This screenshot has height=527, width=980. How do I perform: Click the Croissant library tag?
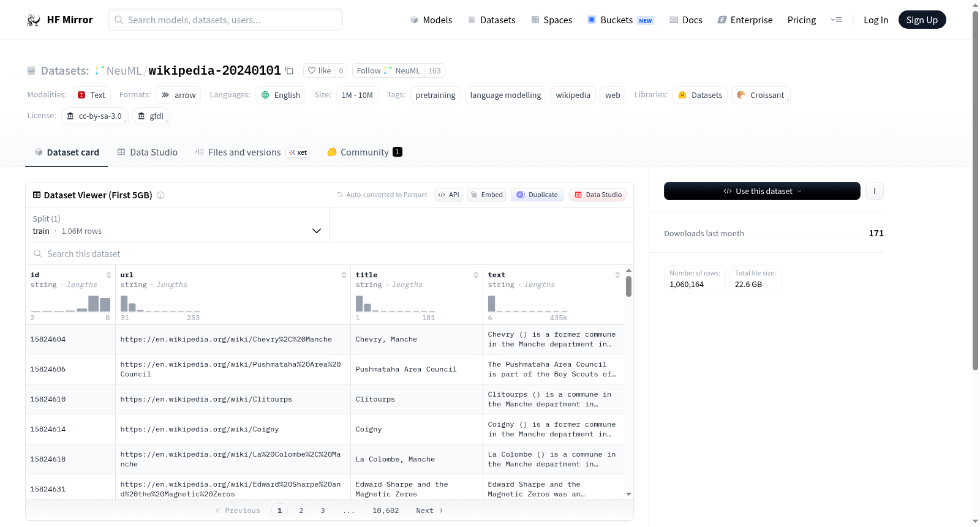tap(761, 95)
